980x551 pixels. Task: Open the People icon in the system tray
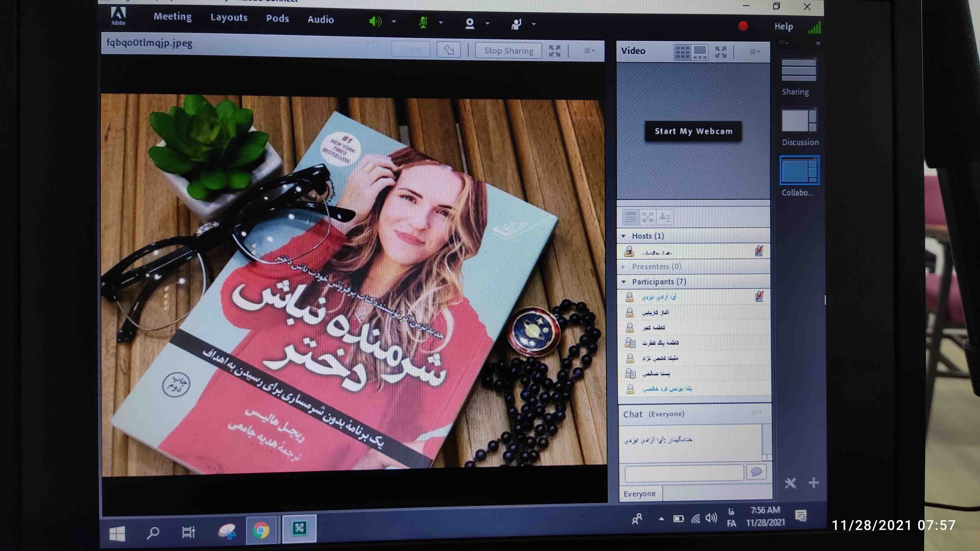coord(637,519)
